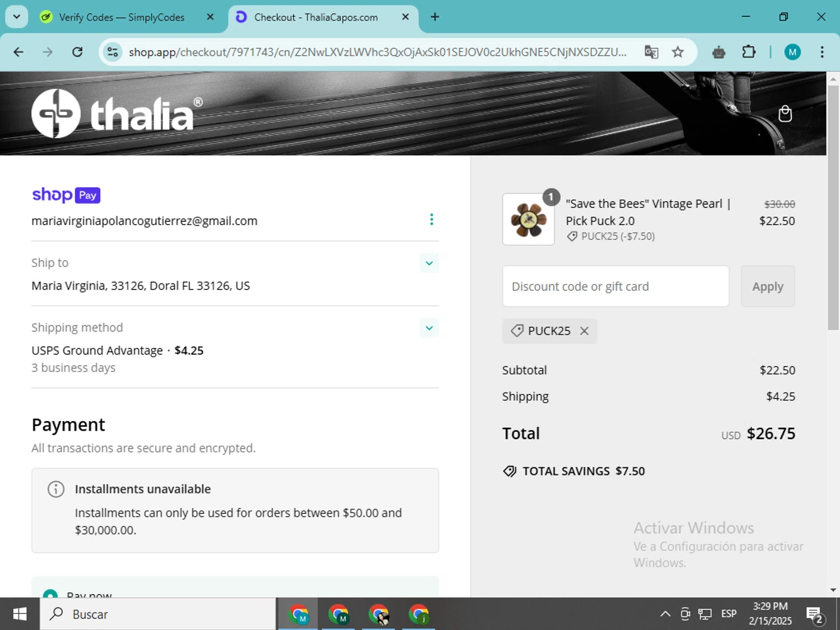The height and width of the screenshot is (630, 840).
Task: Show hidden system tray icons
Action: [x=665, y=614]
